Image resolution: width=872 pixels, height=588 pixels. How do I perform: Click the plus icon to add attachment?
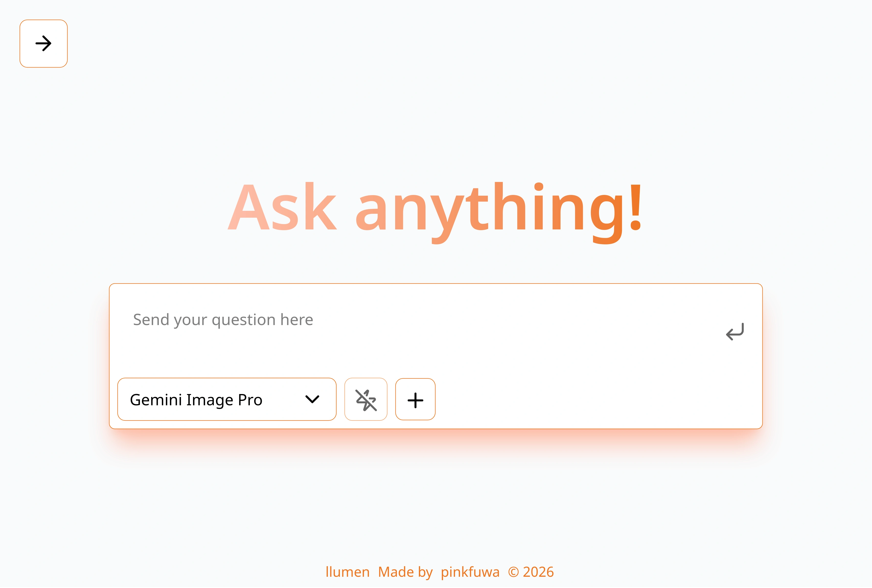(415, 400)
